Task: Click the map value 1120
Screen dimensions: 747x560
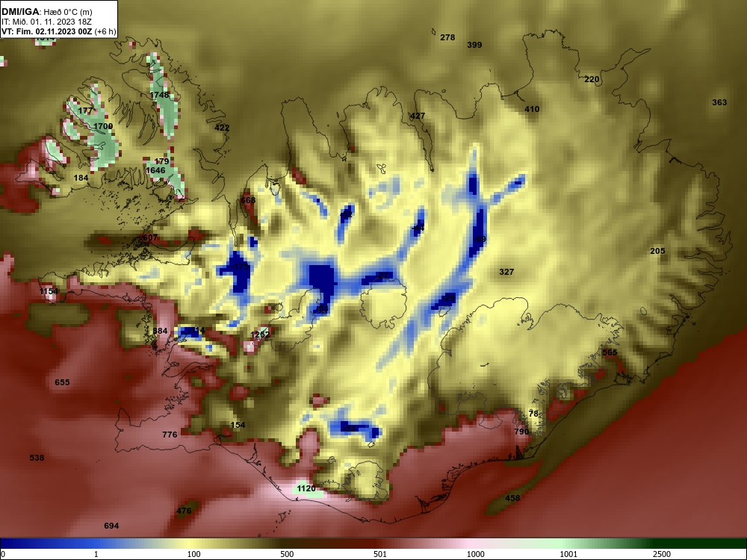Action: click(306, 488)
